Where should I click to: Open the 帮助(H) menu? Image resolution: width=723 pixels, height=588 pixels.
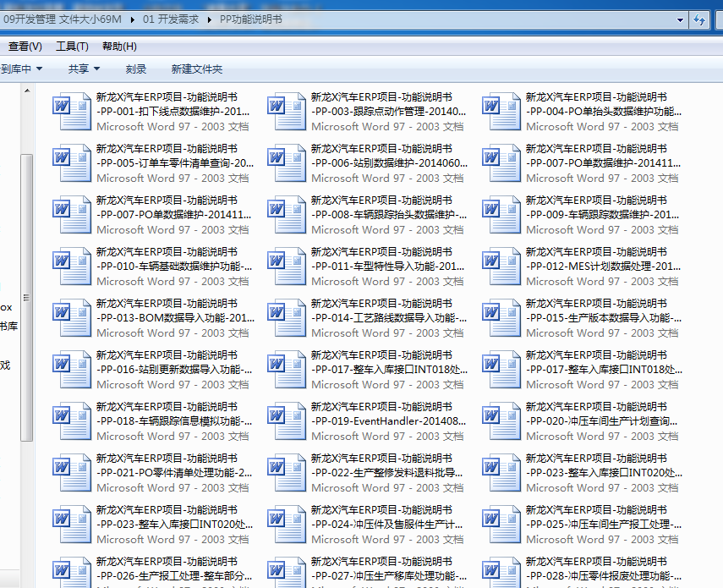[x=119, y=47]
